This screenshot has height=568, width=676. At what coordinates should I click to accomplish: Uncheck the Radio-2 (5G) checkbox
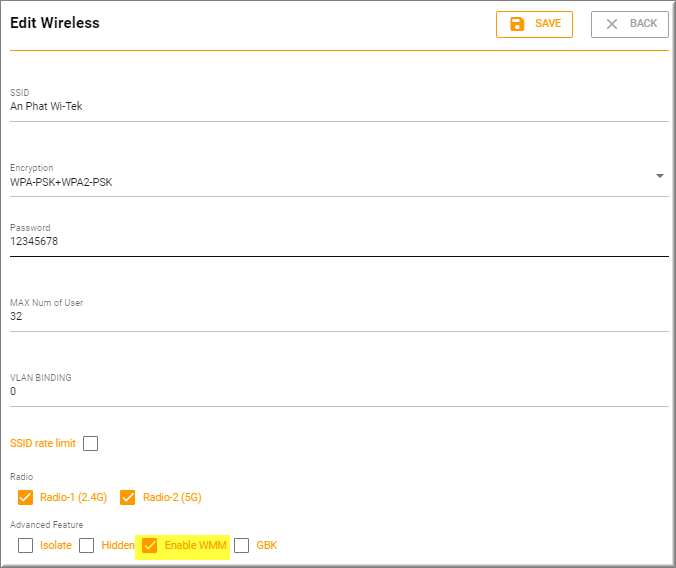[128, 497]
